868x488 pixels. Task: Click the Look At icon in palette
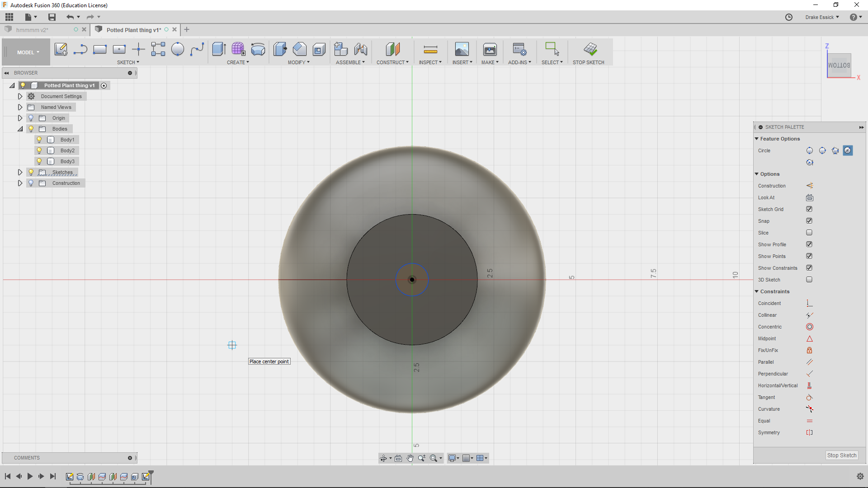tap(809, 197)
